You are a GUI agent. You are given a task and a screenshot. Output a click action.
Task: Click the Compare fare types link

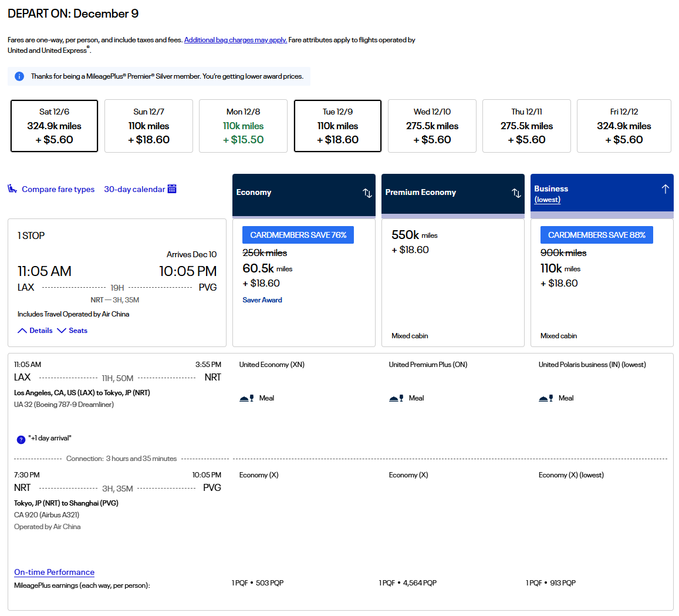coord(58,189)
